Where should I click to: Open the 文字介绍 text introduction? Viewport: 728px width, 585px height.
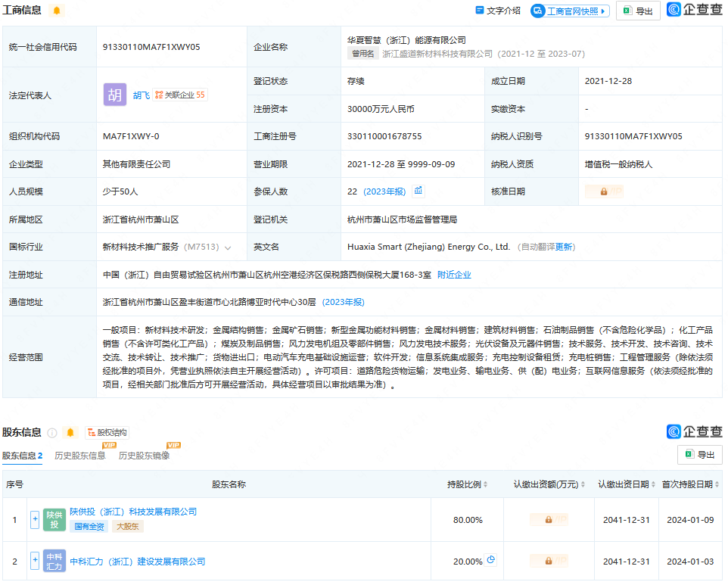tap(498, 11)
